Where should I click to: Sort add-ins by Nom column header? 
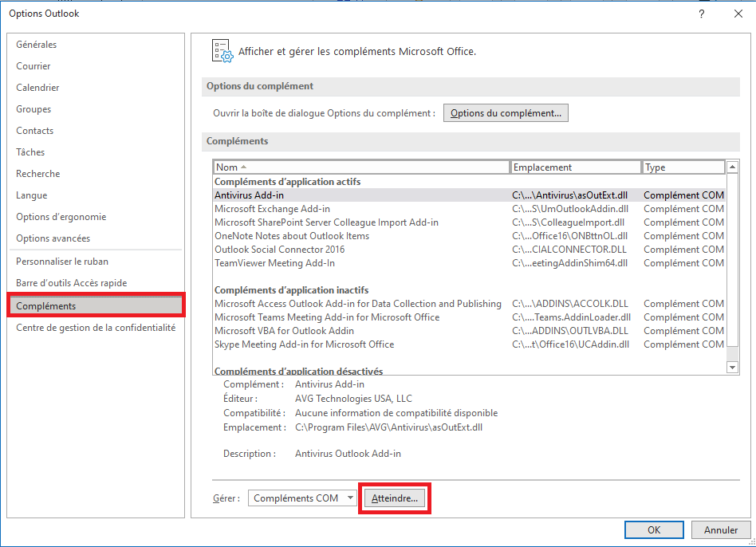point(361,167)
